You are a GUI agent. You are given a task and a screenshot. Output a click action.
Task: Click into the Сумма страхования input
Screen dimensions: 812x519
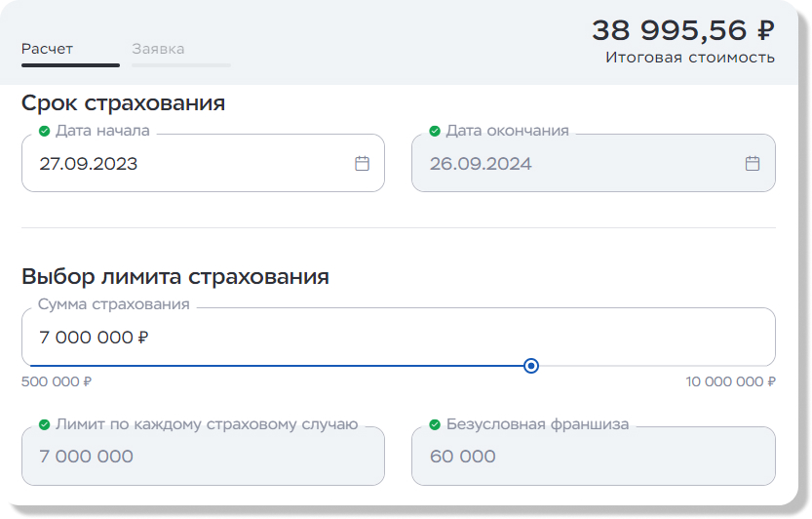click(x=390, y=338)
